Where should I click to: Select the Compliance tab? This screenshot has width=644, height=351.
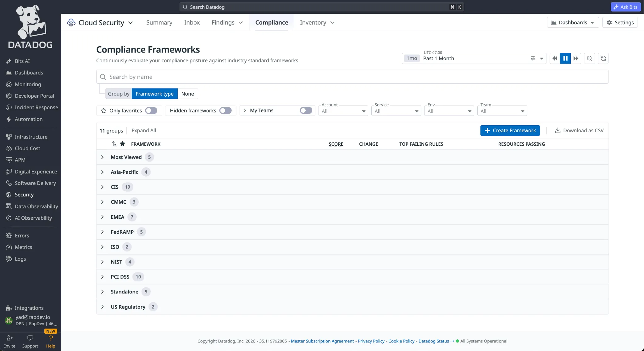[272, 22]
